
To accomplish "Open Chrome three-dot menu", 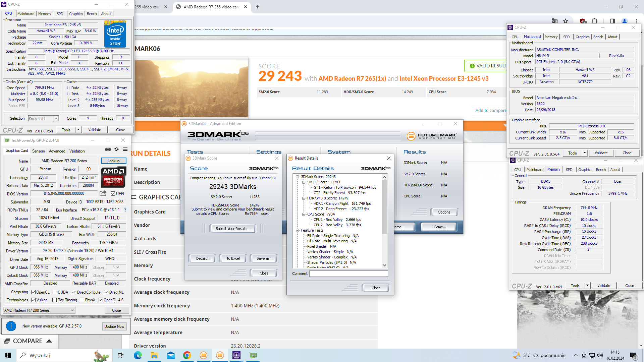I will click(636, 21).
